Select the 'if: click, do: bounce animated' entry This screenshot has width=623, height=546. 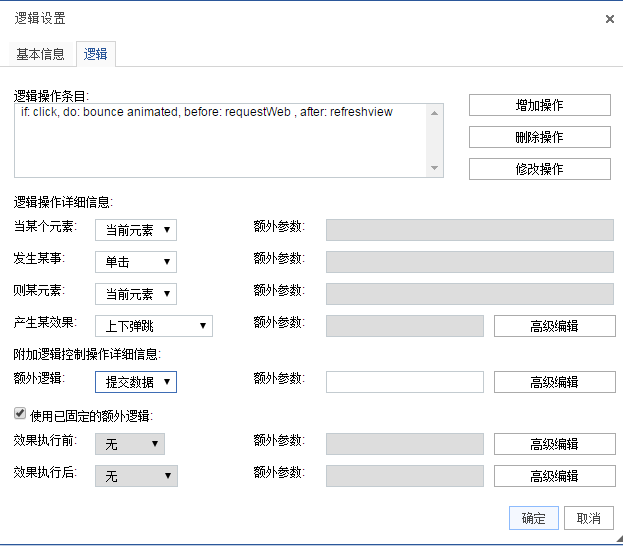(207, 112)
